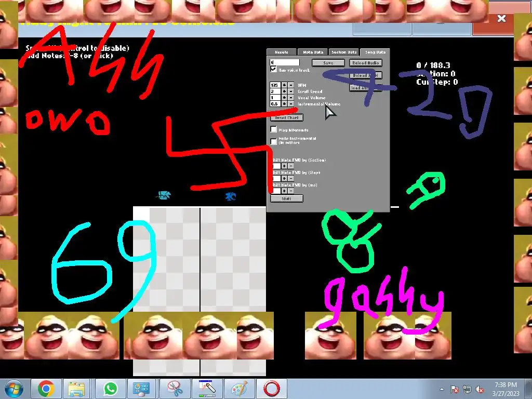532x399 pixels.
Task: Open the network tray icon
Action: point(467,389)
